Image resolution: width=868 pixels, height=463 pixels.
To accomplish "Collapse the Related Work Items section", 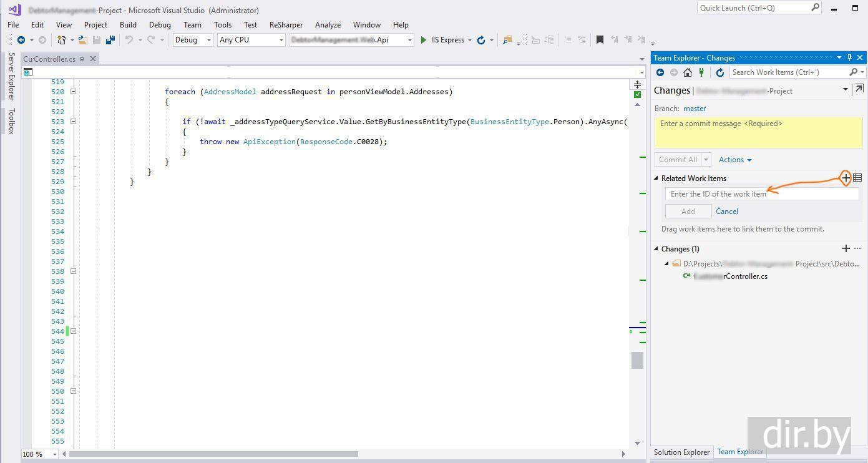I will pyautogui.click(x=656, y=178).
